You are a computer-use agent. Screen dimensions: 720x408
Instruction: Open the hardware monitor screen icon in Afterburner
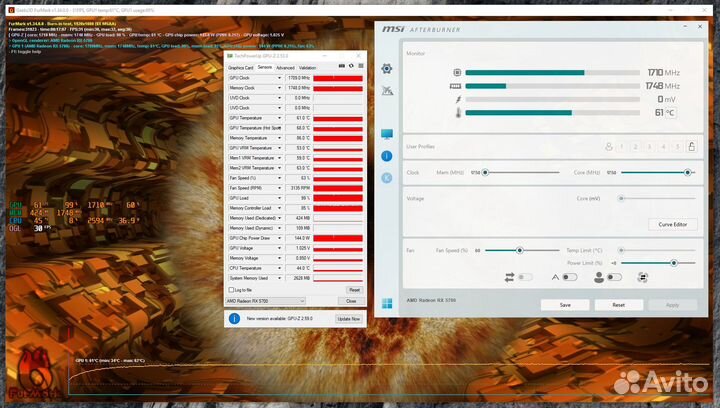[387, 134]
